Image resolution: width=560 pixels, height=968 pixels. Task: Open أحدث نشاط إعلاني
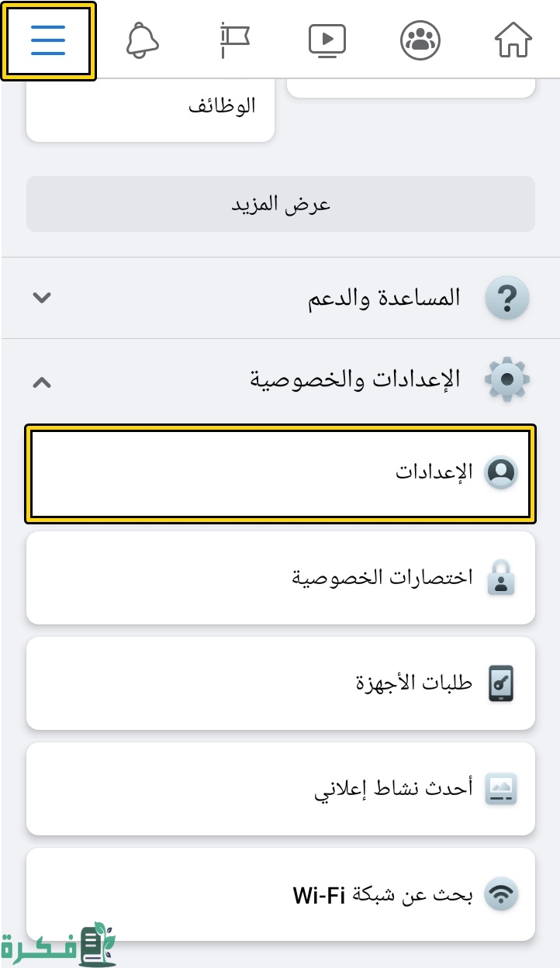click(x=279, y=788)
